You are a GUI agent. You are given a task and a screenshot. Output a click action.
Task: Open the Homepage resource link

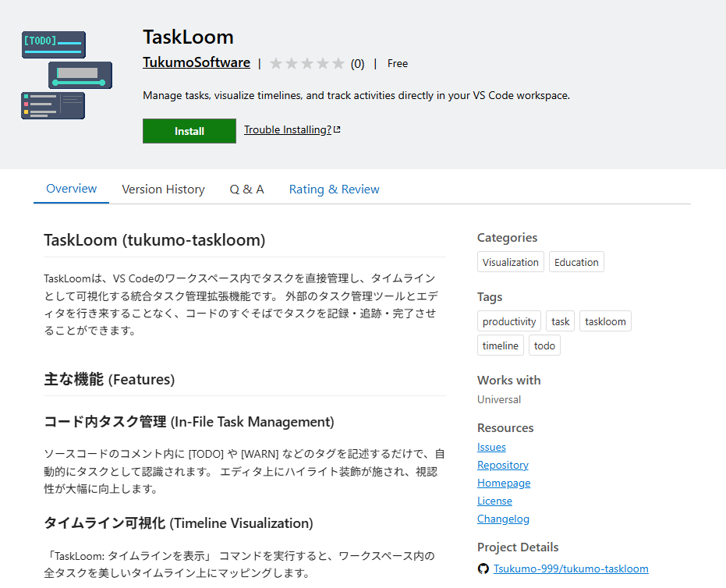(504, 483)
